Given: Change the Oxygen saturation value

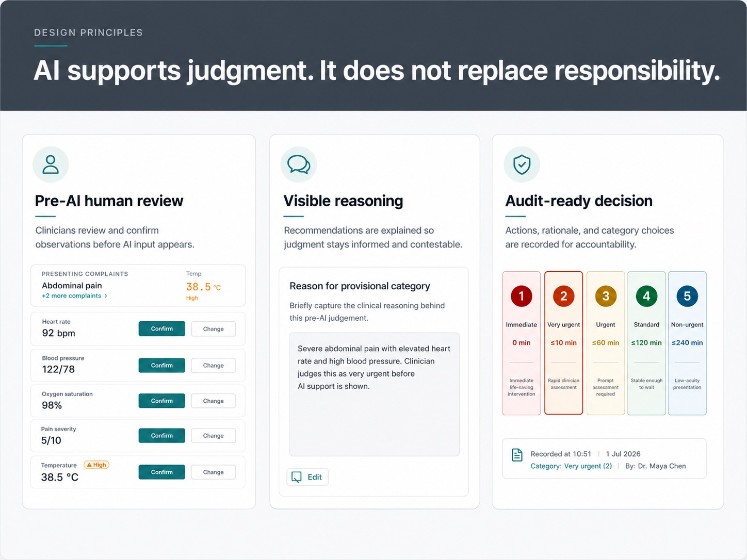Looking at the screenshot, I should pos(213,401).
